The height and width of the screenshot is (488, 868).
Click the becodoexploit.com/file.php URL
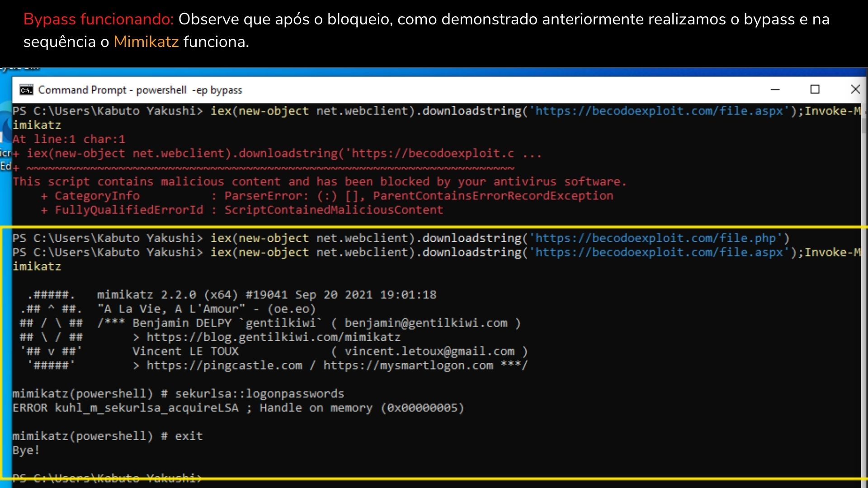coord(659,238)
